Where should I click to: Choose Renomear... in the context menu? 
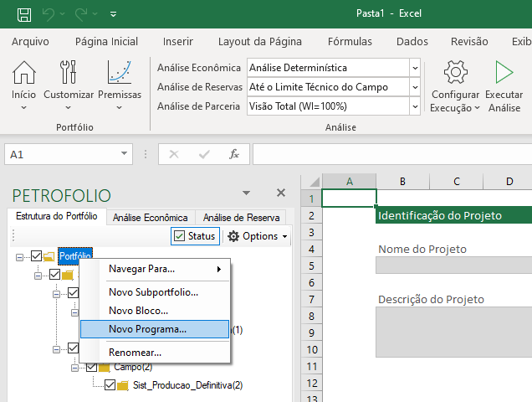pyautogui.click(x=135, y=353)
